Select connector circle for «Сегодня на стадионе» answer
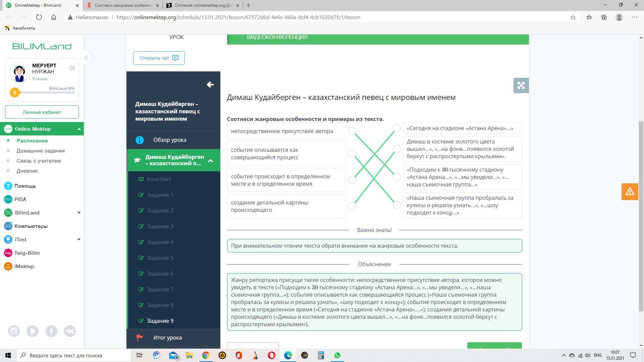 tap(397, 128)
